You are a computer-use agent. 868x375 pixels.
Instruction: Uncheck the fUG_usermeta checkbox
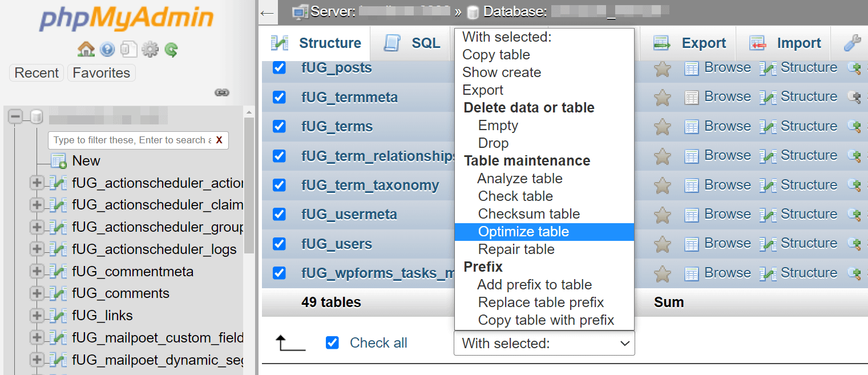[278, 214]
